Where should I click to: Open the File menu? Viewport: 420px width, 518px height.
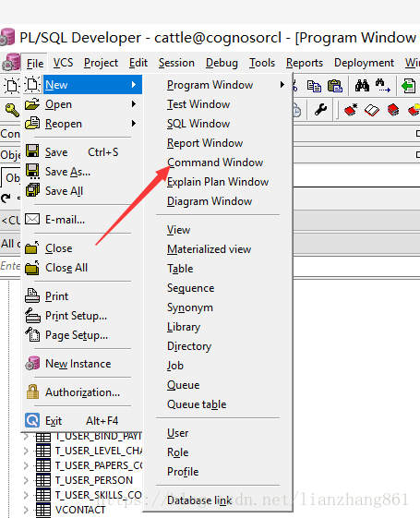pyautogui.click(x=35, y=63)
